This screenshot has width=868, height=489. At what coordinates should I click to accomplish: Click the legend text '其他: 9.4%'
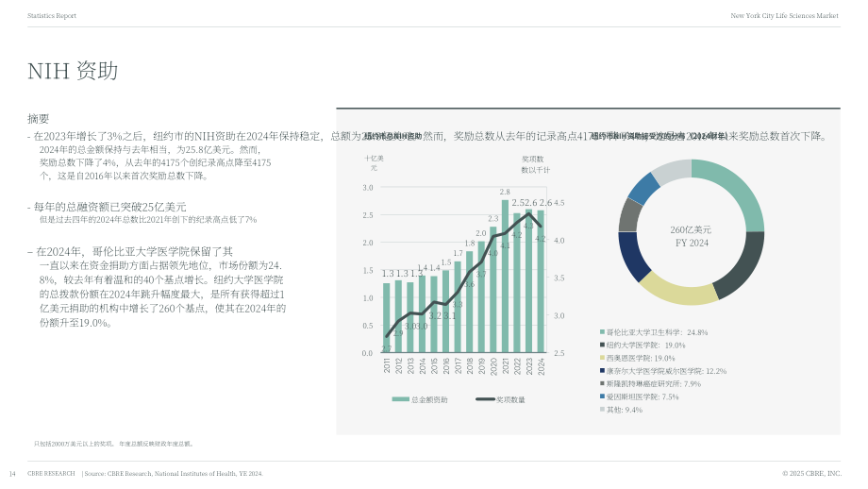(625, 410)
